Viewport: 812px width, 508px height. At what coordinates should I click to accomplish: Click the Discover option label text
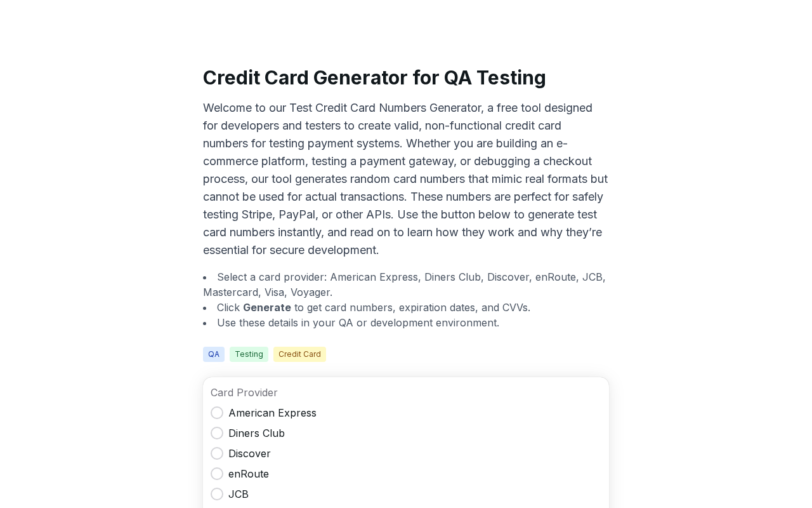[x=249, y=453]
